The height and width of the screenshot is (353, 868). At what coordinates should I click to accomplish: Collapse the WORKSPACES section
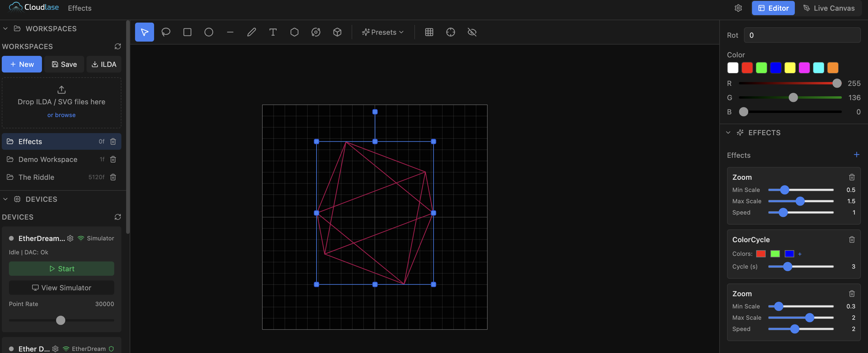click(5, 28)
